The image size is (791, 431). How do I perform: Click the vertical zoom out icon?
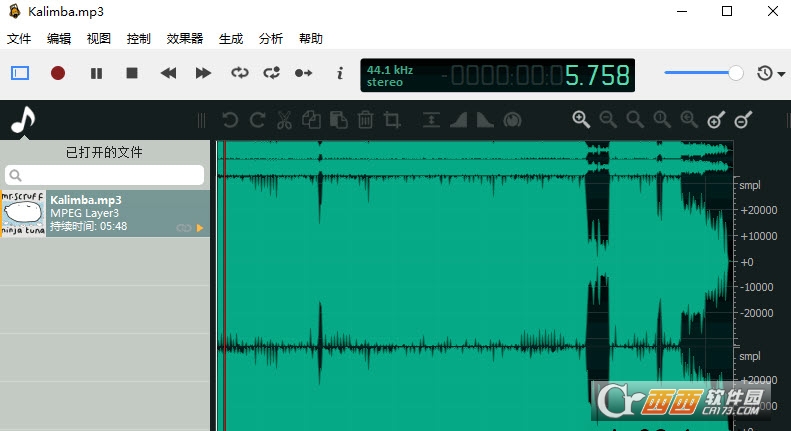click(x=743, y=120)
